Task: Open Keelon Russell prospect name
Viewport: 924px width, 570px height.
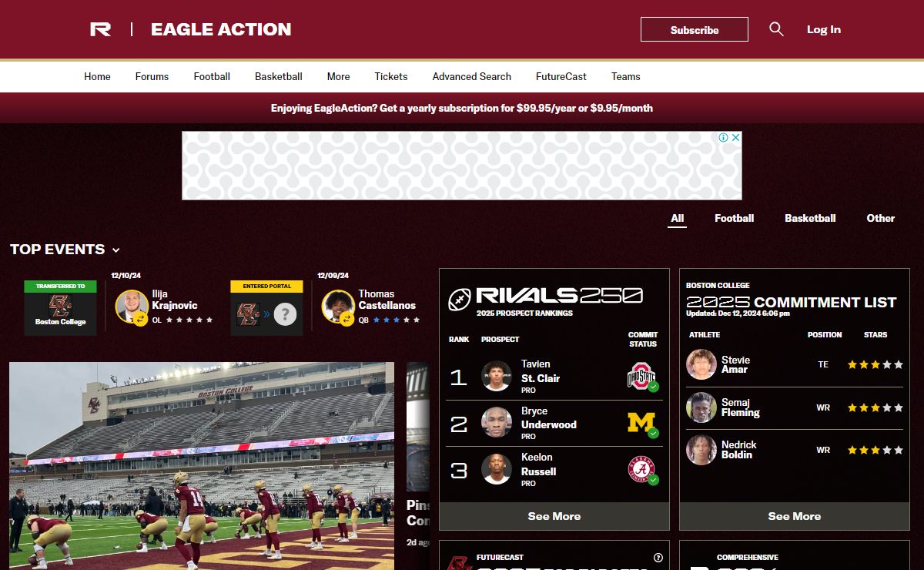Action: coord(539,464)
